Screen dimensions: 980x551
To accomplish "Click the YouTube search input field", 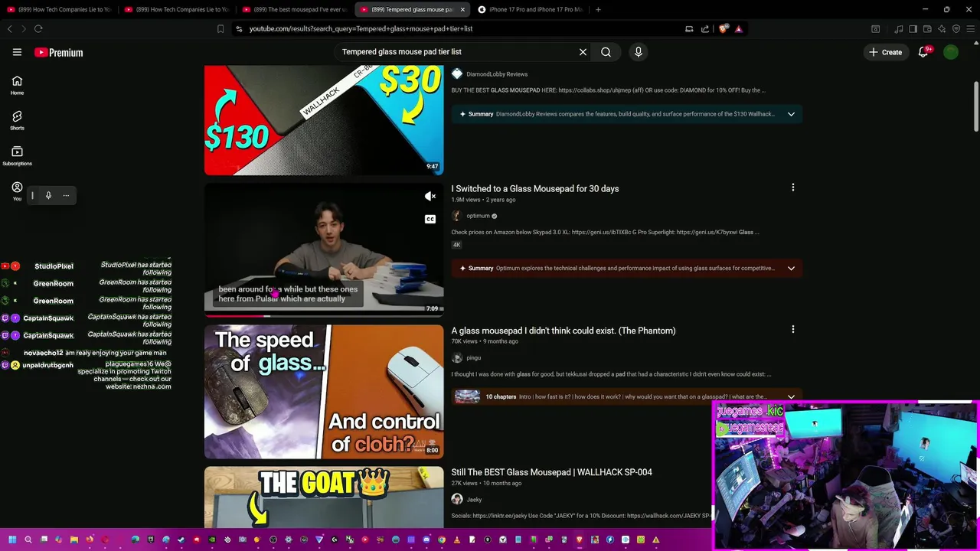I will click(458, 52).
